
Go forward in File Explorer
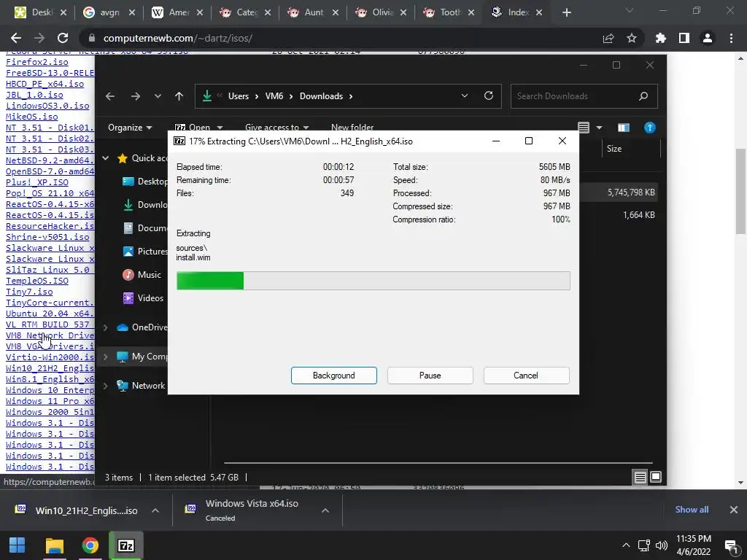click(136, 96)
